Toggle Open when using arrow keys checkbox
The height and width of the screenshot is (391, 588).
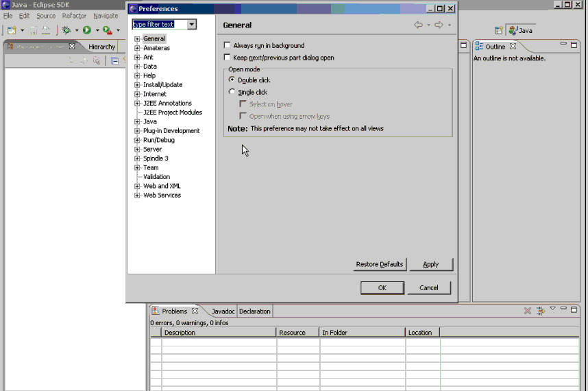tap(243, 115)
